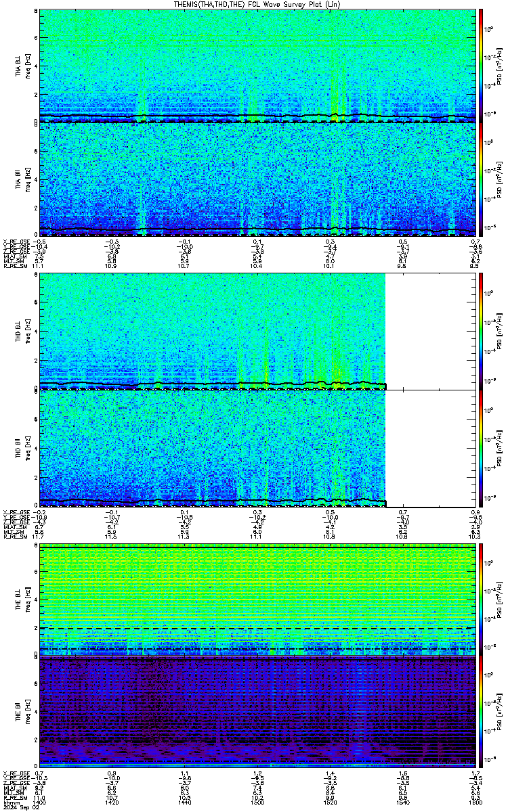Click the PSD color bar beside THA B-perpendicular
This screenshot has width=508, height=812.
click(x=481, y=66)
